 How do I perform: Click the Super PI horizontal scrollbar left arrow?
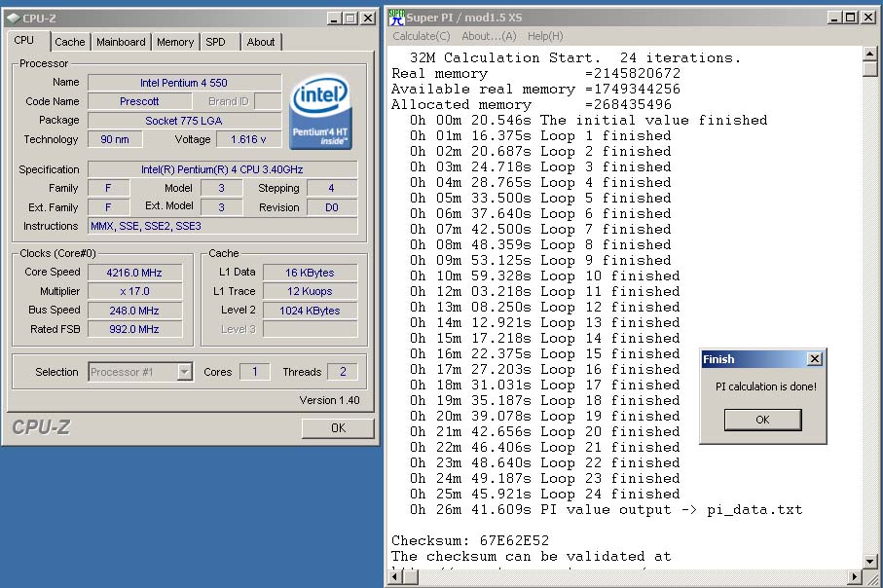point(394,576)
